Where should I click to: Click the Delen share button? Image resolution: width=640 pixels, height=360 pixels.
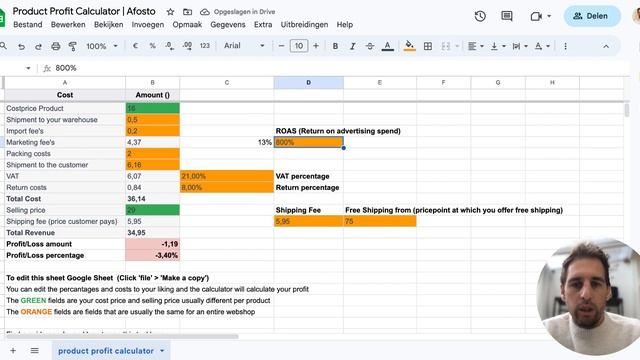592,16
